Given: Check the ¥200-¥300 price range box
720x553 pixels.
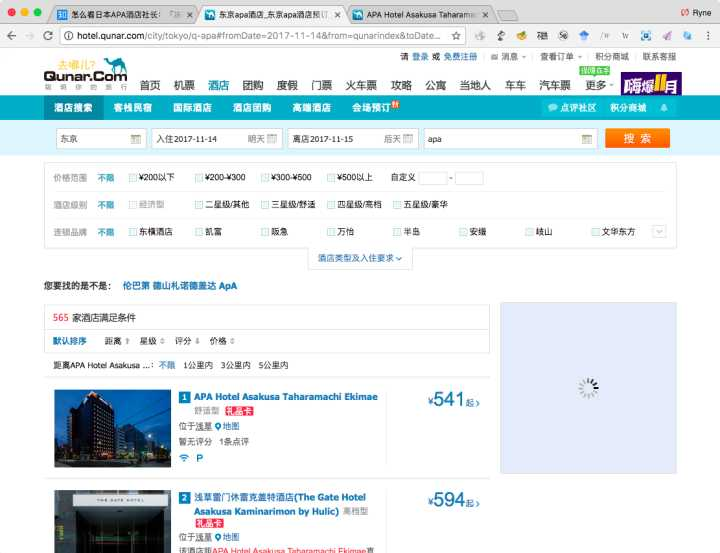Looking at the screenshot, I should pos(200,178).
